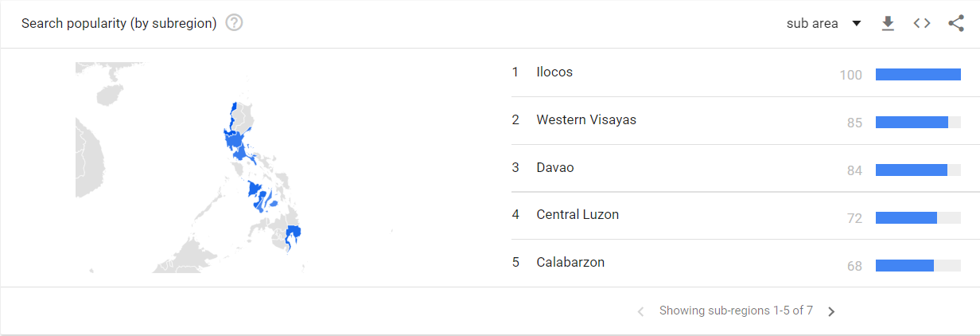Open the embed code icon
This screenshot has height=336, width=980.
922,23
